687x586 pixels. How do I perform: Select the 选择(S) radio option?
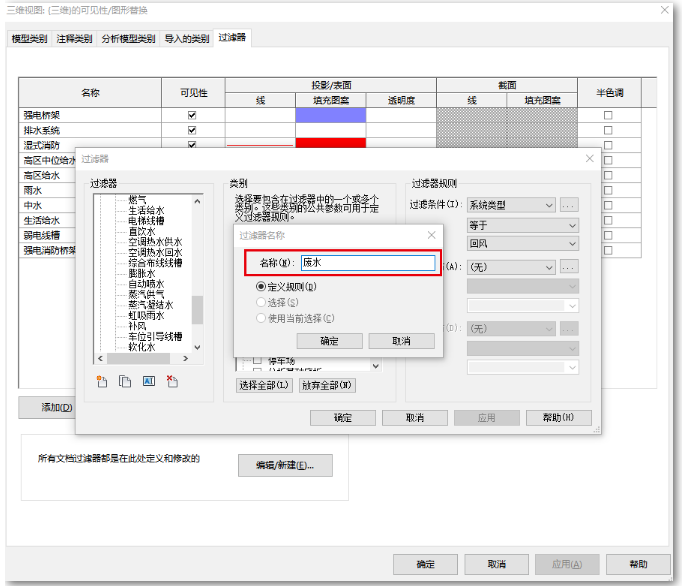click(261, 302)
